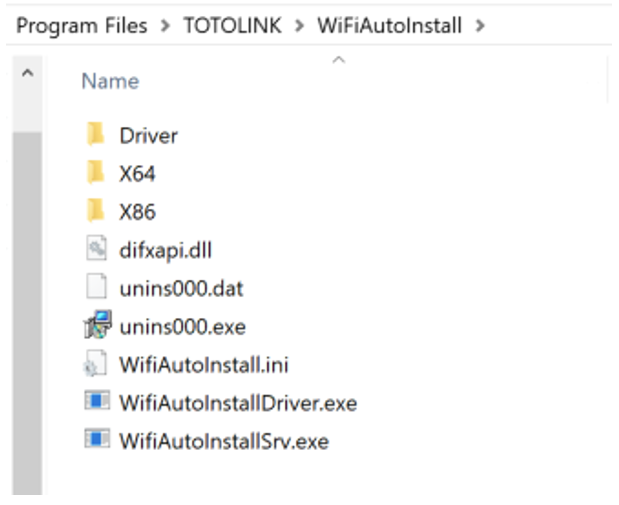Select the X64 folder icon
The width and height of the screenshot is (619, 505).
(96, 173)
